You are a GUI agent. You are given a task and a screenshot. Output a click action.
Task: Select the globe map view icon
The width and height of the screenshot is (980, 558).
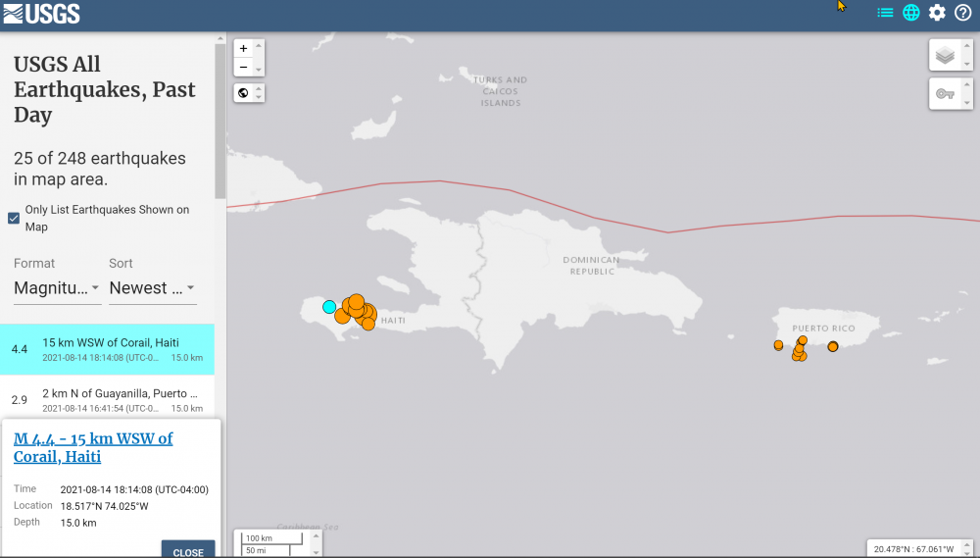[x=911, y=13]
